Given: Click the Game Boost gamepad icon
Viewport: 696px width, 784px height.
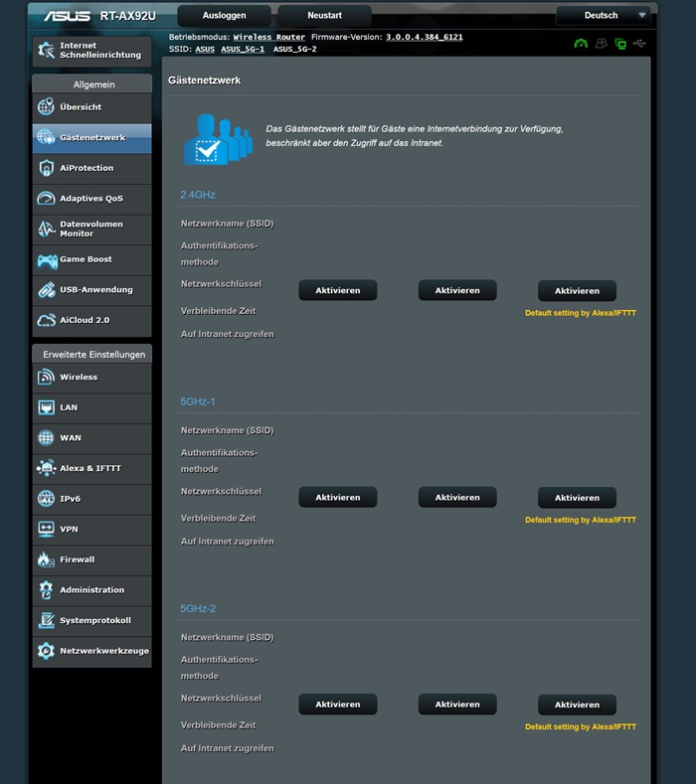Looking at the screenshot, I should click(x=47, y=260).
